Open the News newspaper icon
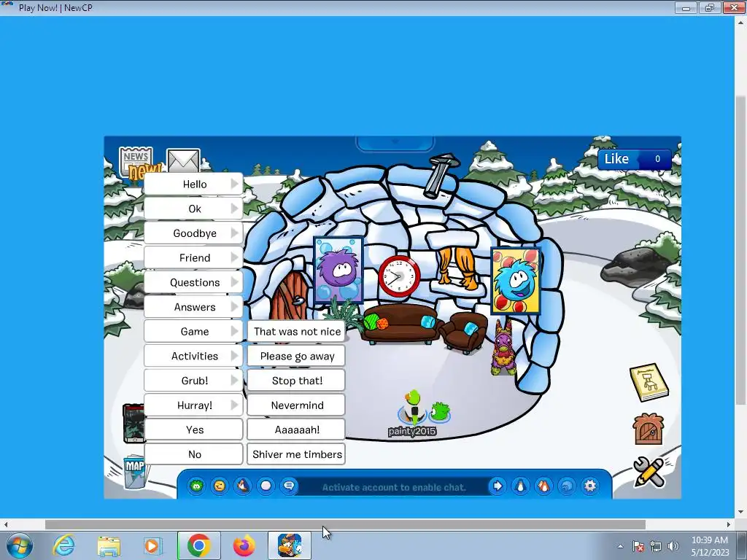The height and width of the screenshot is (560, 747). (136, 161)
